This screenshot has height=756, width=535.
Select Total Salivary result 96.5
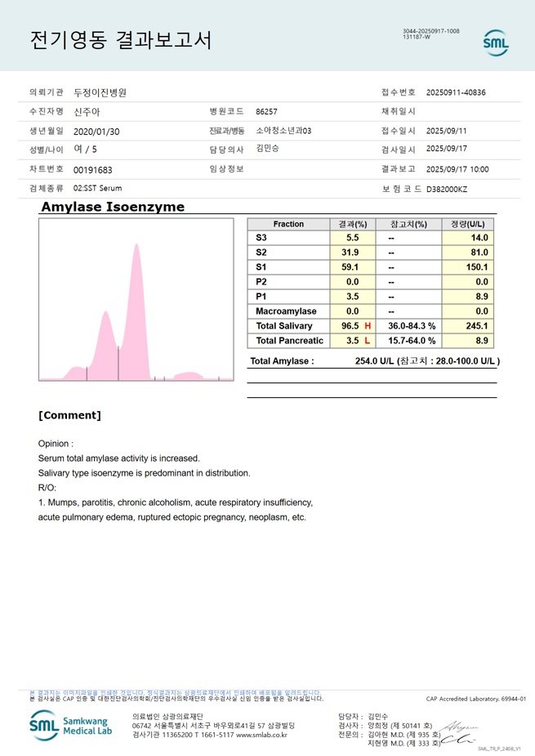click(x=350, y=326)
